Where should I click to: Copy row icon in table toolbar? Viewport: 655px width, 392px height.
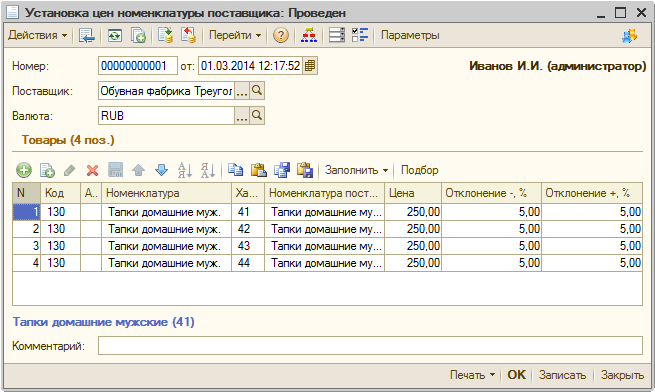point(47,170)
